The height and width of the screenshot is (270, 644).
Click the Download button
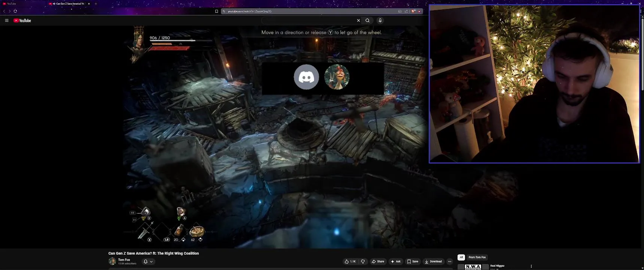pyautogui.click(x=433, y=261)
